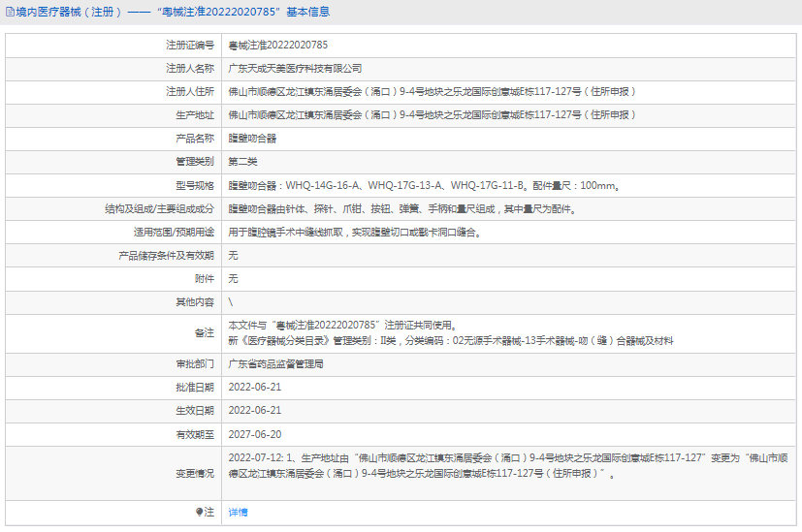Click the 生效日期 label
Image resolution: width=802 pixels, height=532 pixels.
pyautogui.click(x=195, y=410)
